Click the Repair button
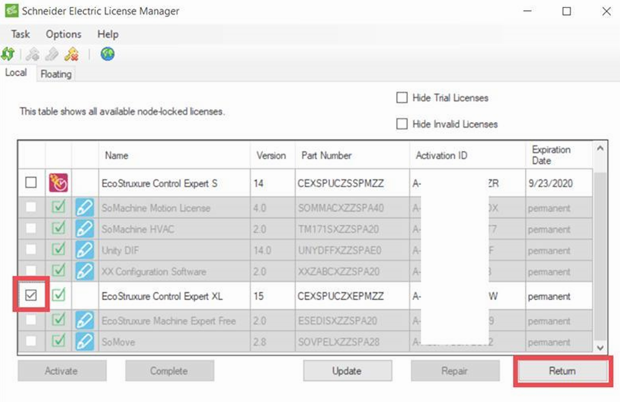The height and width of the screenshot is (402, 620). [455, 371]
